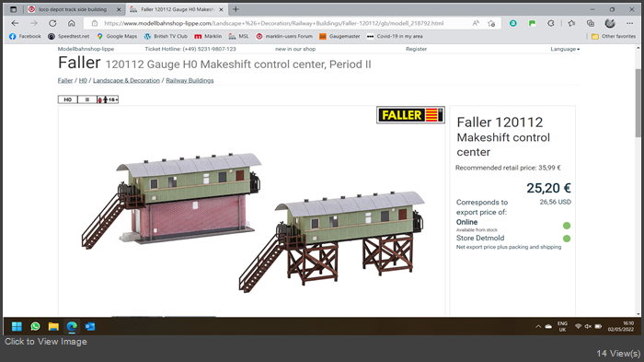Open the Read aloud icon in address bar
The image size is (644, 362).
(476, 23)
